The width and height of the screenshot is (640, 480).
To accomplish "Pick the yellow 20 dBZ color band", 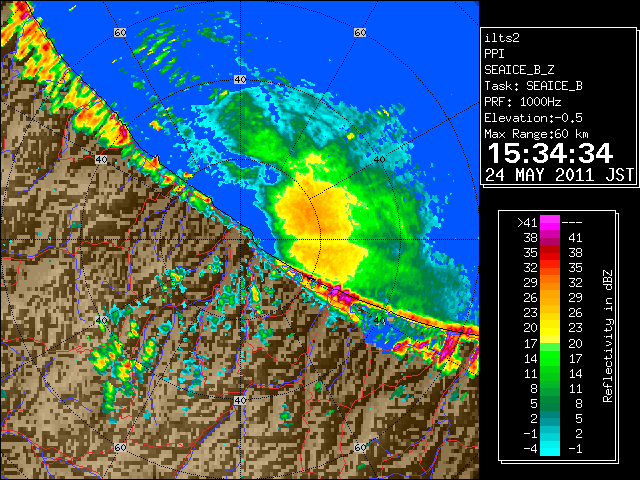I will 550,328.
